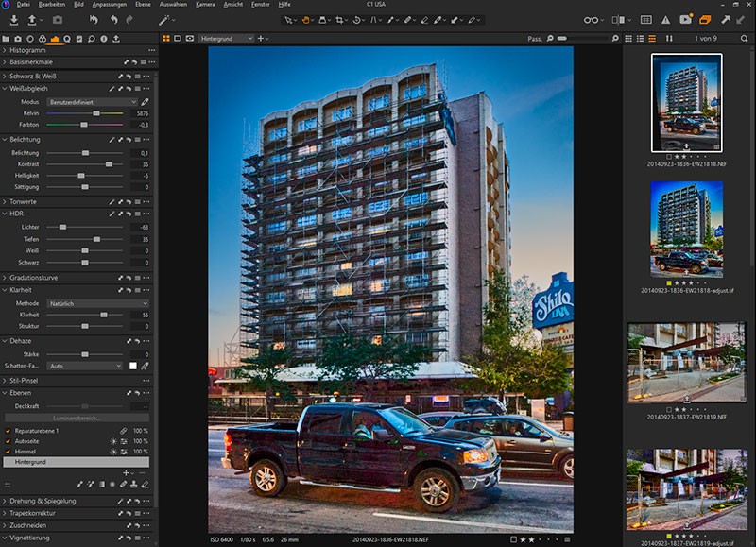Switch browser to filmstrip view
This screenshot has width=756, height=547.
tap(652, 39)
